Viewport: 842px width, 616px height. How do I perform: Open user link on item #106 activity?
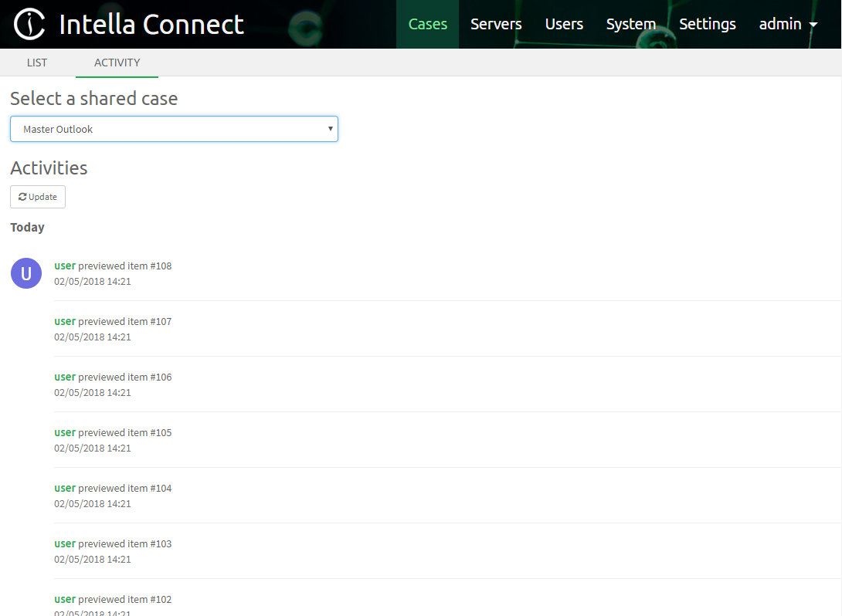pos(65,377)
